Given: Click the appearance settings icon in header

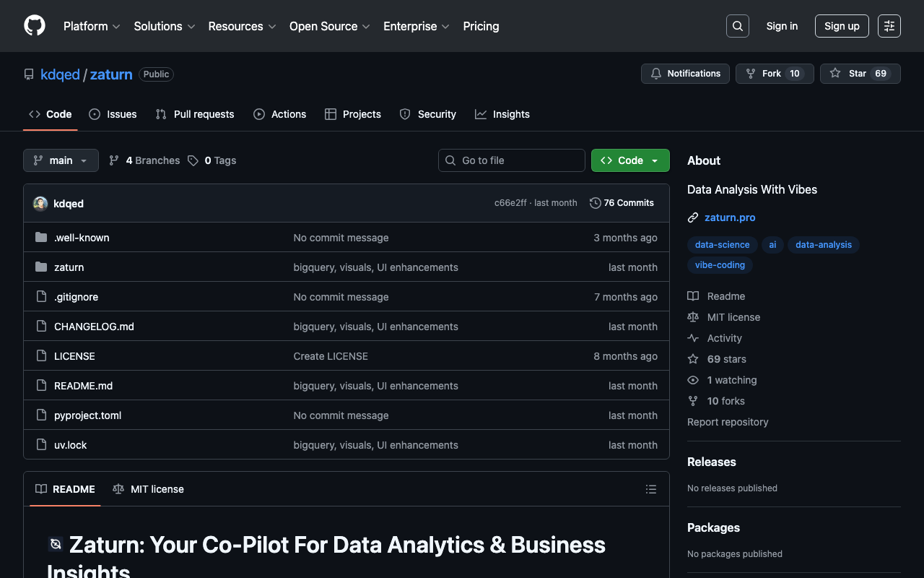Looking at the screenshot, I should (889, 26).
